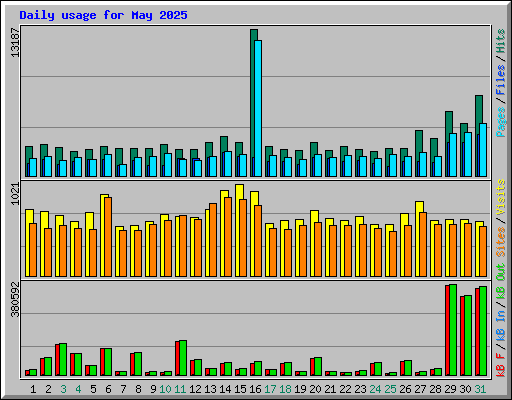Click green weekend day label 31
The height and width of the screenshot is (400, 512).
(480, 389)
